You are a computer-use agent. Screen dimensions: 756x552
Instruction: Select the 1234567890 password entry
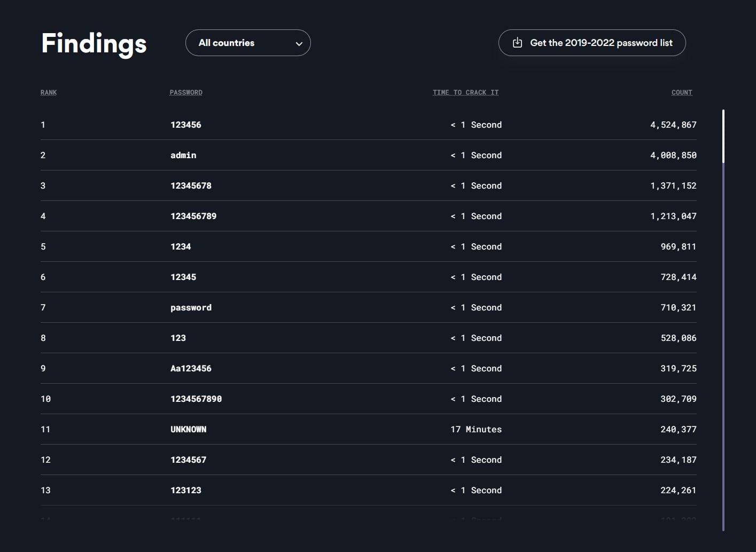[x=196, y=399]
